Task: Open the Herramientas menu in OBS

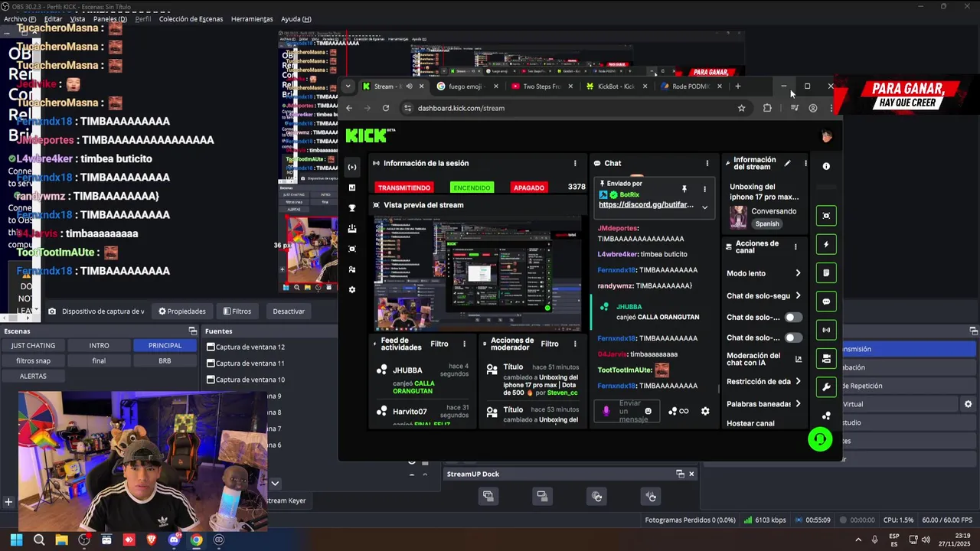Action: tap(252, 19)
